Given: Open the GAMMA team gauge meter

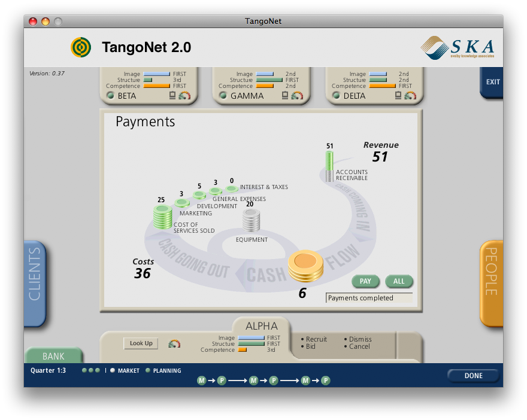Looking at the screenshot, I should tap(297, 96).
